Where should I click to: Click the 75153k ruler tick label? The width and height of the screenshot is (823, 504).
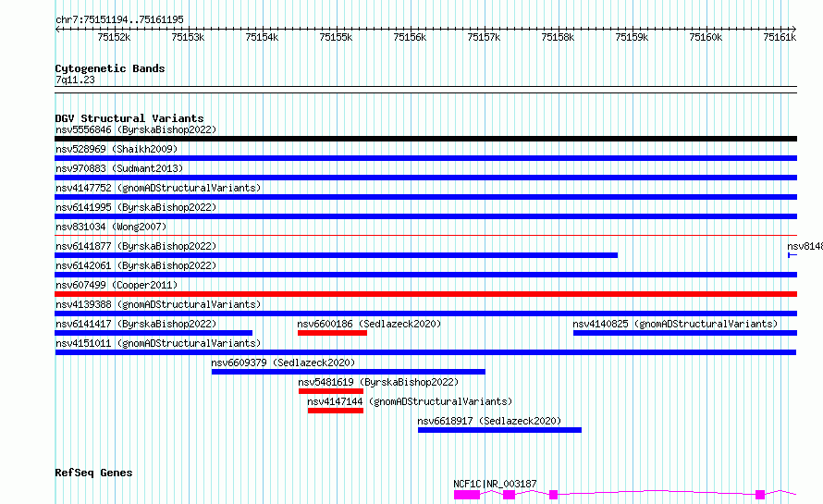point(188,37)
